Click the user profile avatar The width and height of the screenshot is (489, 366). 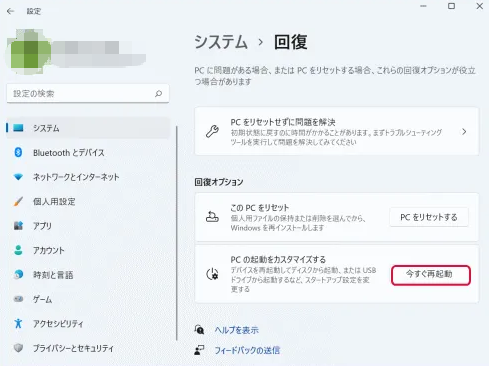point(30,52)
